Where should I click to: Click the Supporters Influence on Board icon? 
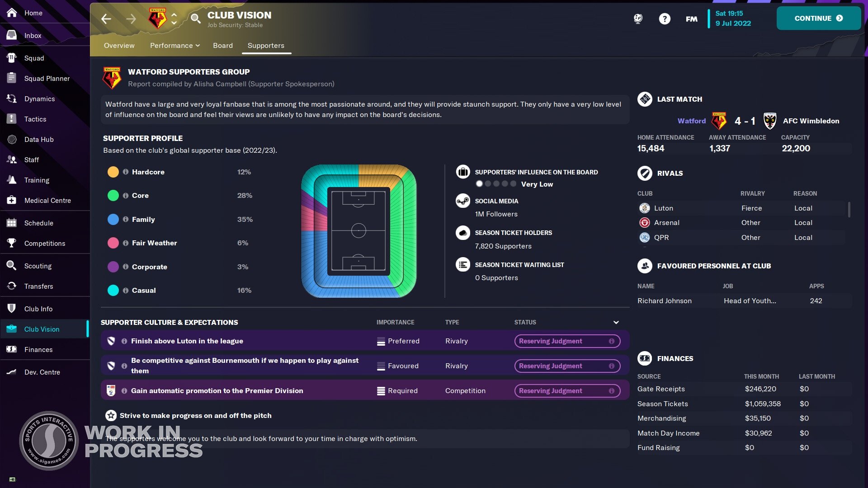tap(464, 172)
